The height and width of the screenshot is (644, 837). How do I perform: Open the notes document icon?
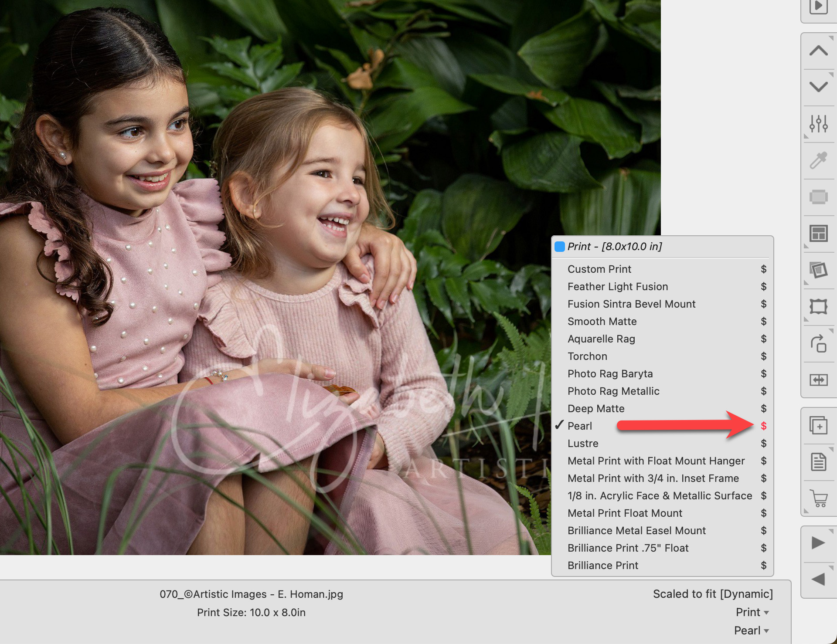point(818,462)
